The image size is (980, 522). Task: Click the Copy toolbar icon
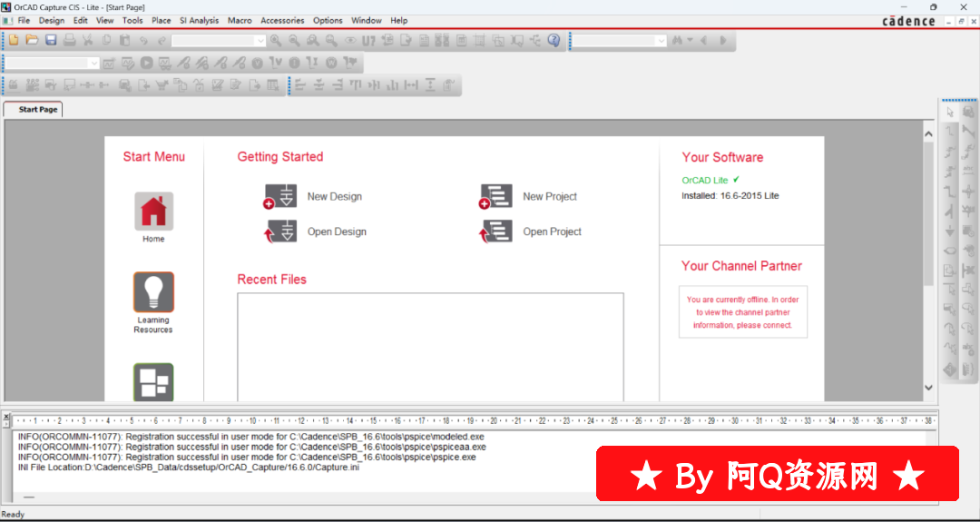coord(106,41)
